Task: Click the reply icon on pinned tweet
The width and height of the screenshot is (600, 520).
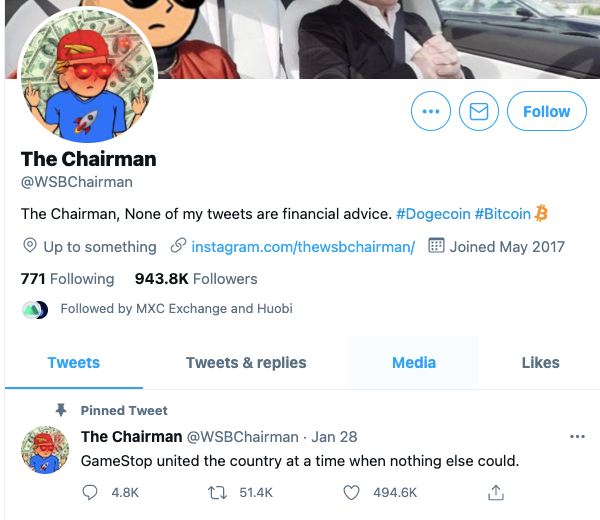Action: click(x=90, y=492)
